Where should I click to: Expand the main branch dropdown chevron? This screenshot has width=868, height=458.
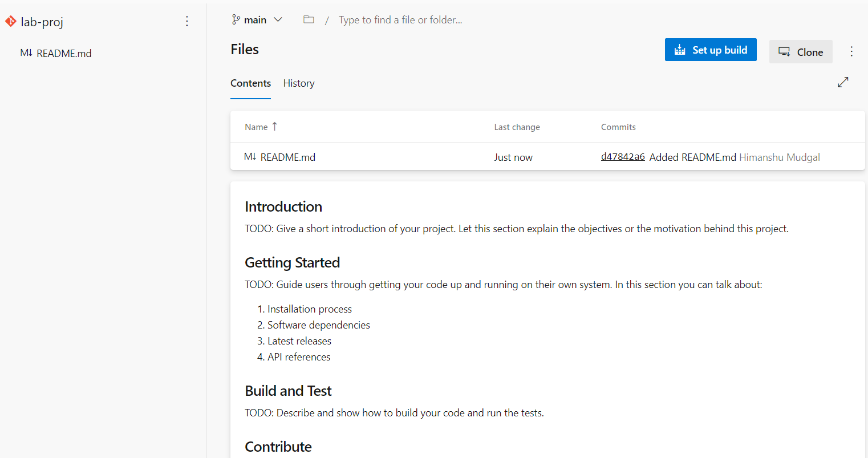(x=278, y=20)
